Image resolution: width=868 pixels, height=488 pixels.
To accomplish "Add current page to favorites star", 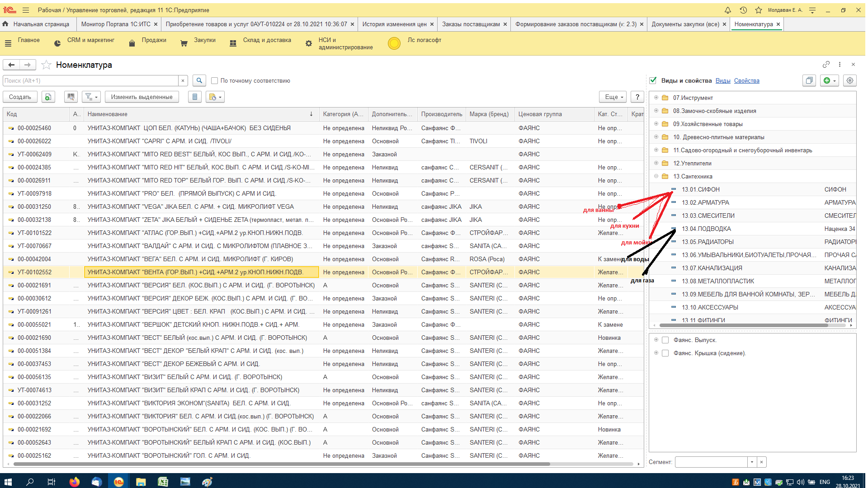I will pyautogui.click(x=46, y=65).
